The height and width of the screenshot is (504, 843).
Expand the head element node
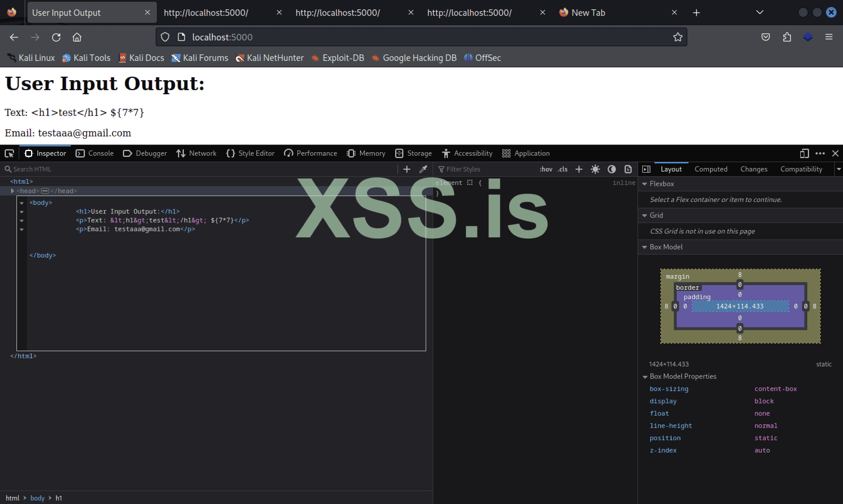(x=12, y=191)
